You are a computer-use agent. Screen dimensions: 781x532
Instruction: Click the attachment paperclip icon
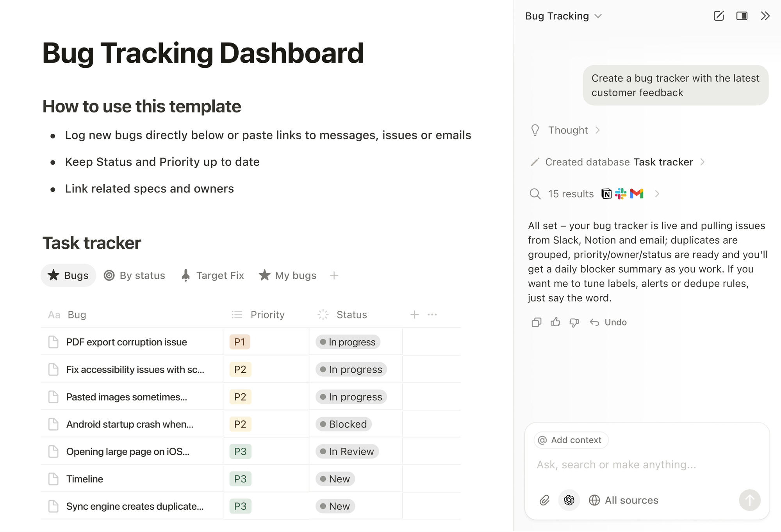pos(544,500)
